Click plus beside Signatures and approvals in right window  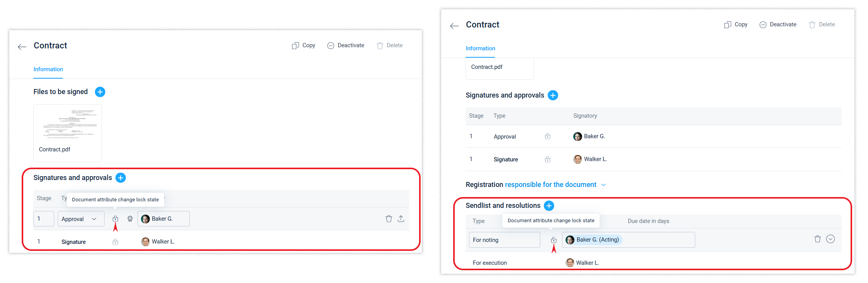tap(553, 95)
